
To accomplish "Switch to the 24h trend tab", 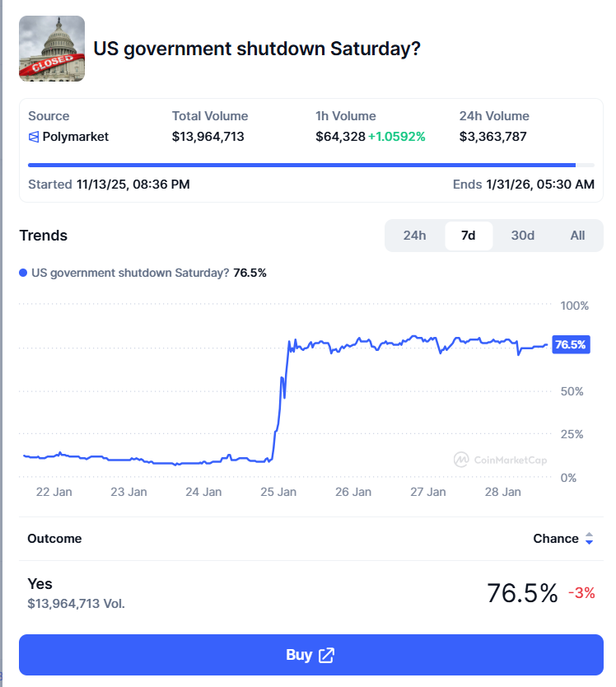I will point(414,235).
